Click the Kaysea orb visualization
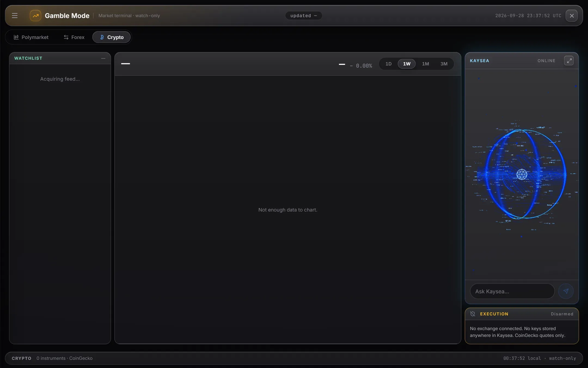 [x=522, y=174]
